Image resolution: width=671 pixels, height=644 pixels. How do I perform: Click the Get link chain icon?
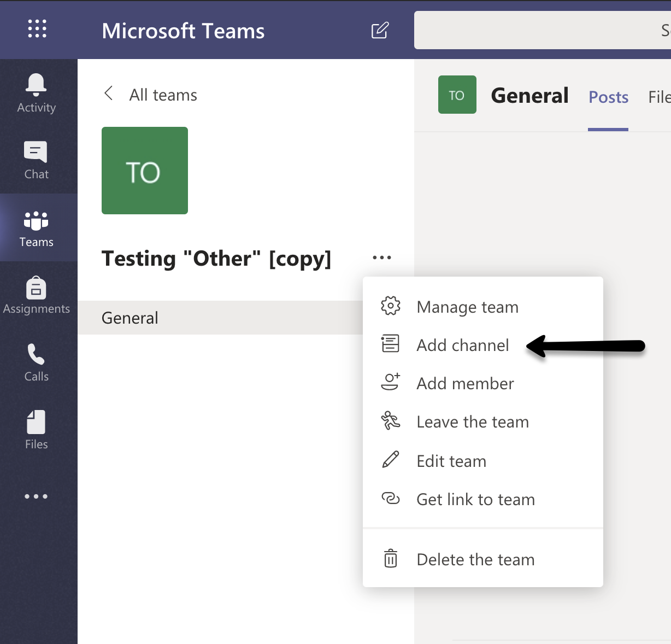click(x=391, y=498)
